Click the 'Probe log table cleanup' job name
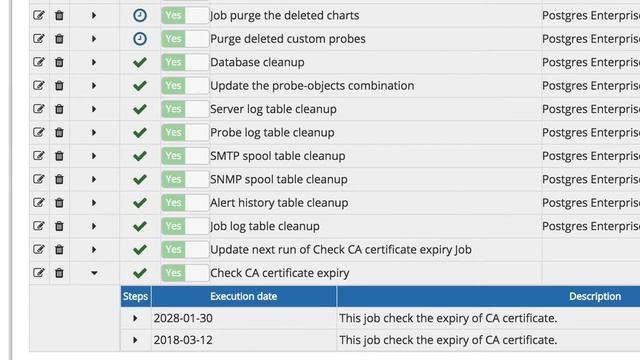Screen dimensions: 640x360 coord(272,132)
